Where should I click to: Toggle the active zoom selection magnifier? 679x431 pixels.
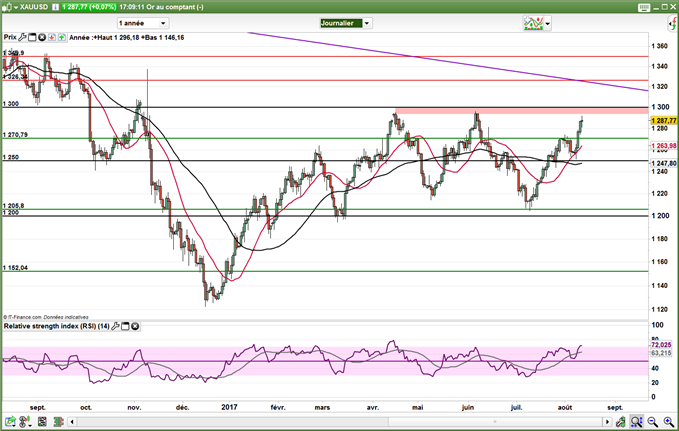coord(636,421)
